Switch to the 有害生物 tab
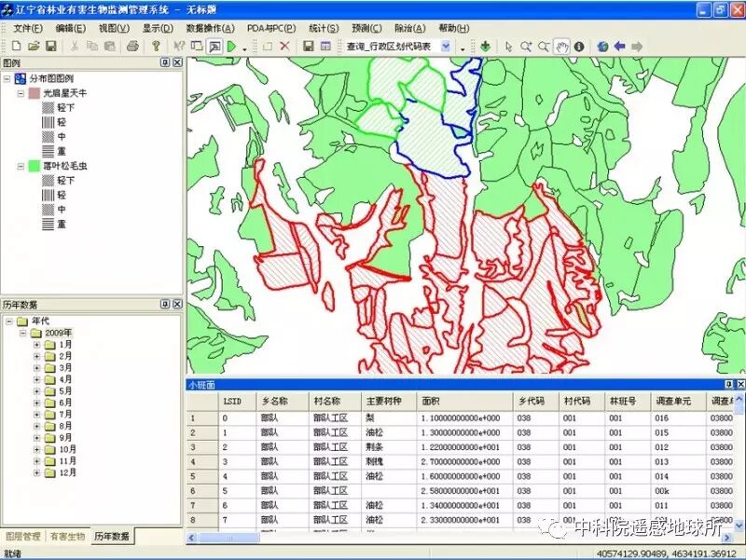746x560 pixels. [67, 536]
